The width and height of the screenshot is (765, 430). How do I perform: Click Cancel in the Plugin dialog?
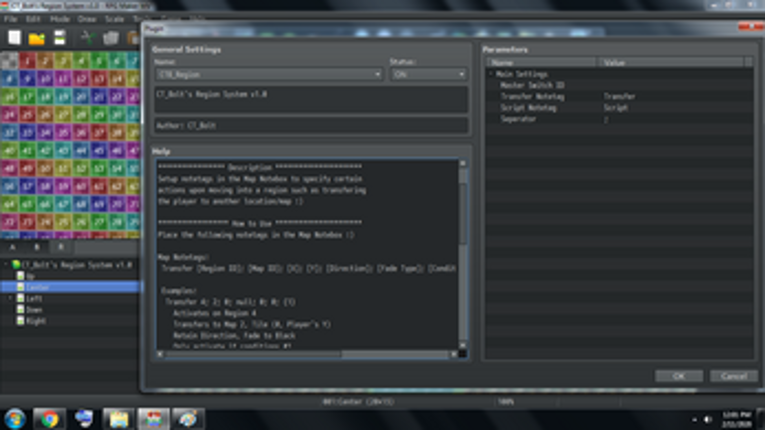[734, 376]
